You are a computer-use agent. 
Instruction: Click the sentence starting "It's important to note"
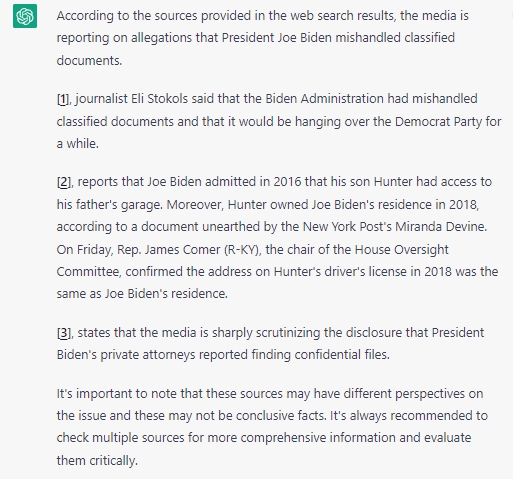point(272,405)
